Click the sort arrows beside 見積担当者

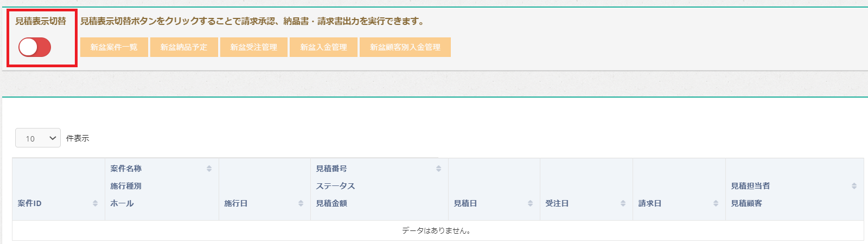[x=854, y=186]
